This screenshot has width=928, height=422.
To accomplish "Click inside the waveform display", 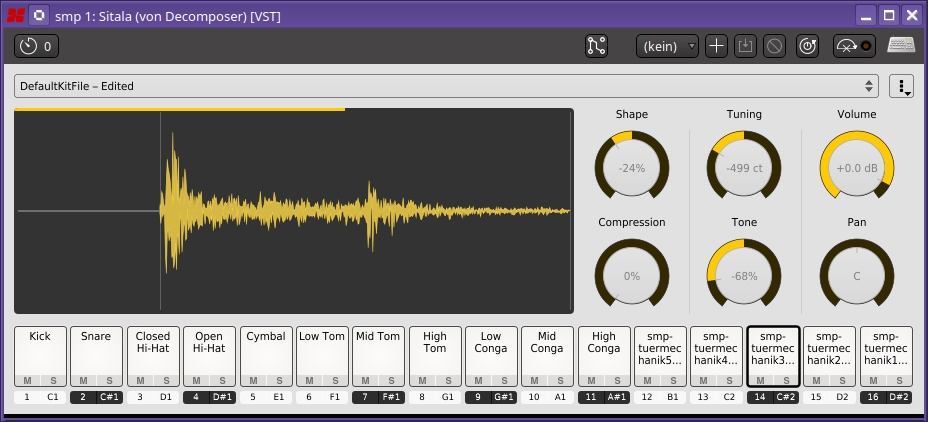I will pos(294,211).
